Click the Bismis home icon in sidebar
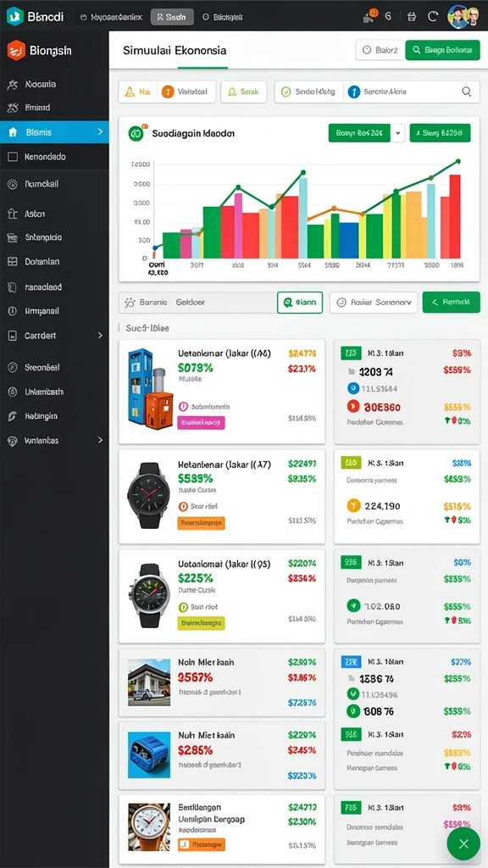This screenshot has width=488, height=868. (14, 132)
